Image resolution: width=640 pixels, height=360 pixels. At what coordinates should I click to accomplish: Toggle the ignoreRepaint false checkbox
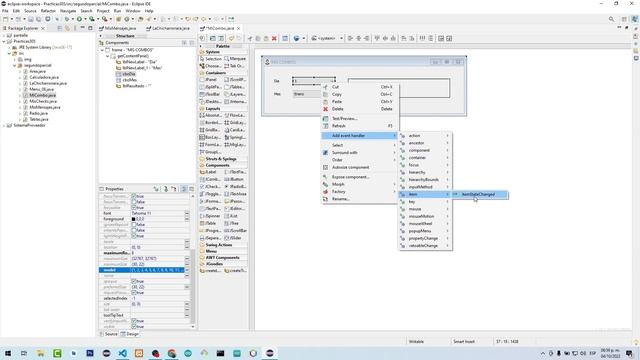pyautogui.click(x=133, y=225)
